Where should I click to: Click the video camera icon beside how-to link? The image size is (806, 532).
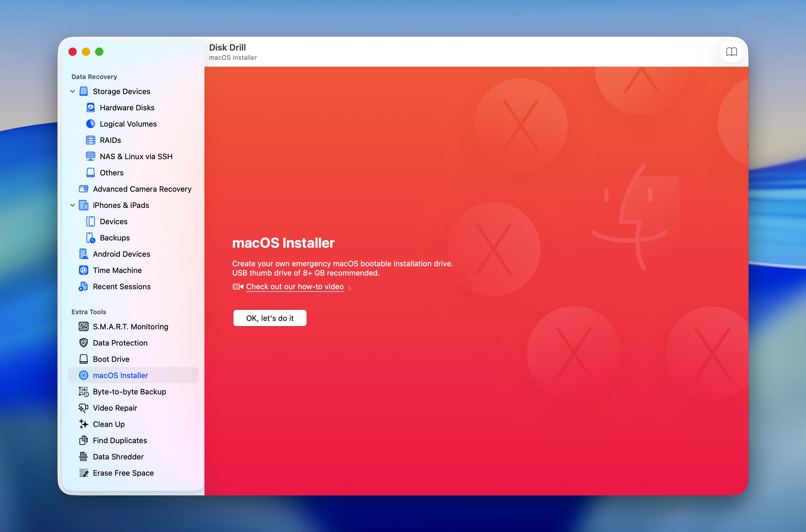tap(238, 287)
